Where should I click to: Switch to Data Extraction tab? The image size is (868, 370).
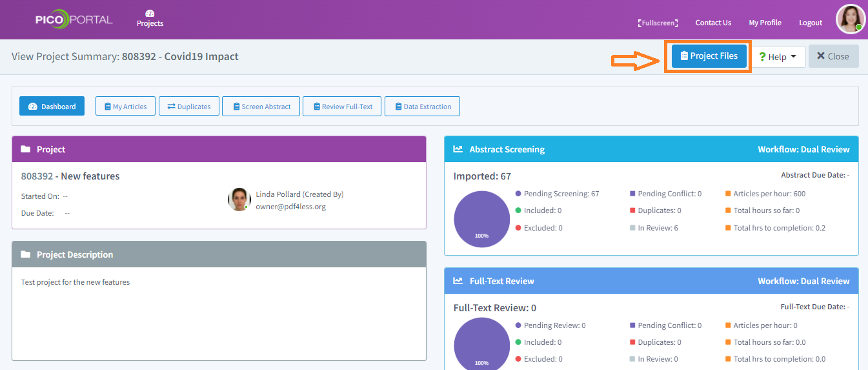point(422,107)
